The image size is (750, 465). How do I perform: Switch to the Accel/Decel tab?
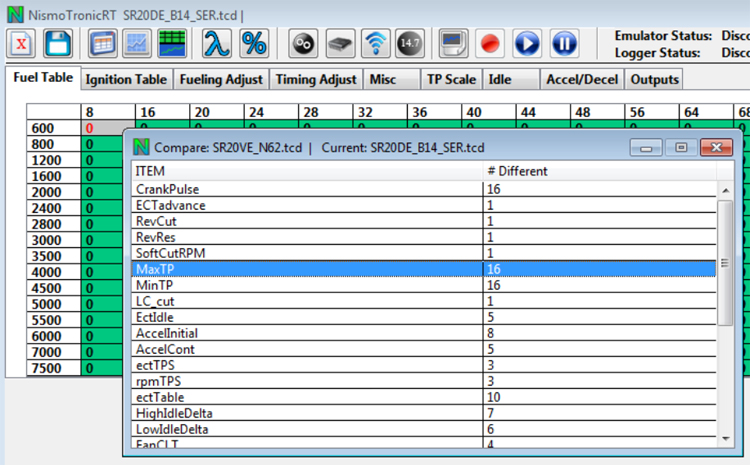(x=581, y=79)
